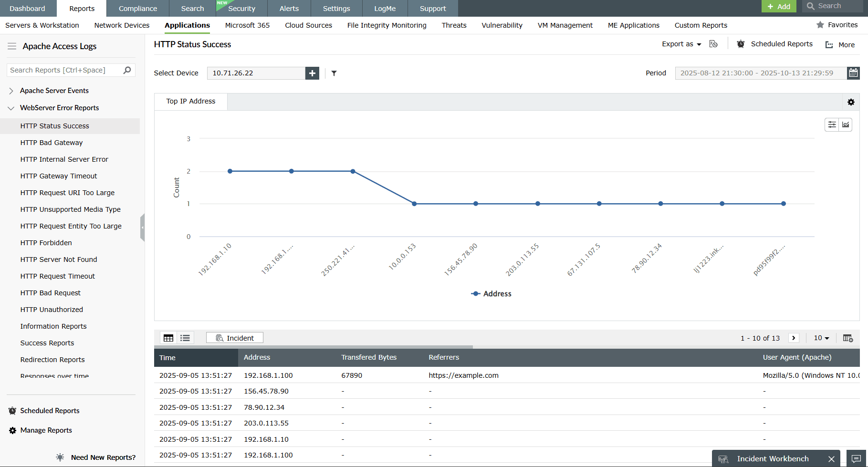Switch to the Microsoft 365 tab
The height and width of the screenshot is (467, 868).
pos(247,25)
